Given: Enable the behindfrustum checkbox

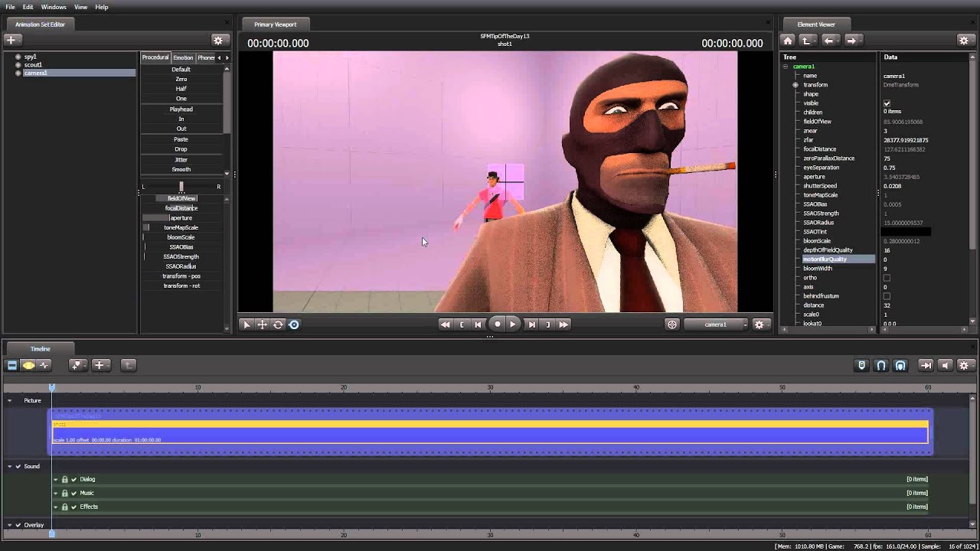Looking at the screenshot, I should point(887,296).
